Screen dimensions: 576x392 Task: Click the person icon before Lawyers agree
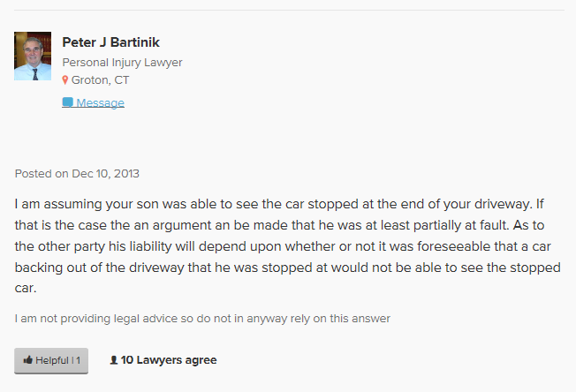113,360
